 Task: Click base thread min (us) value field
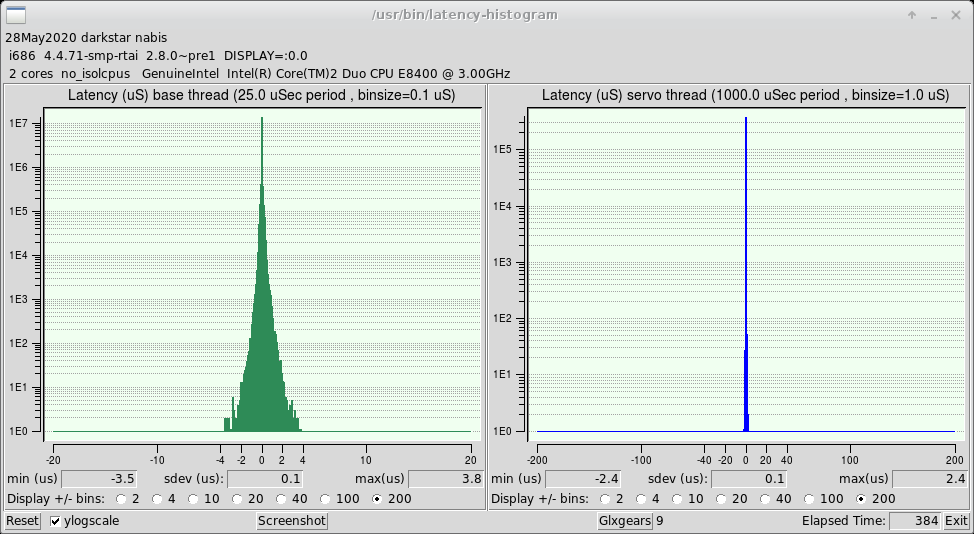[99, 479]
